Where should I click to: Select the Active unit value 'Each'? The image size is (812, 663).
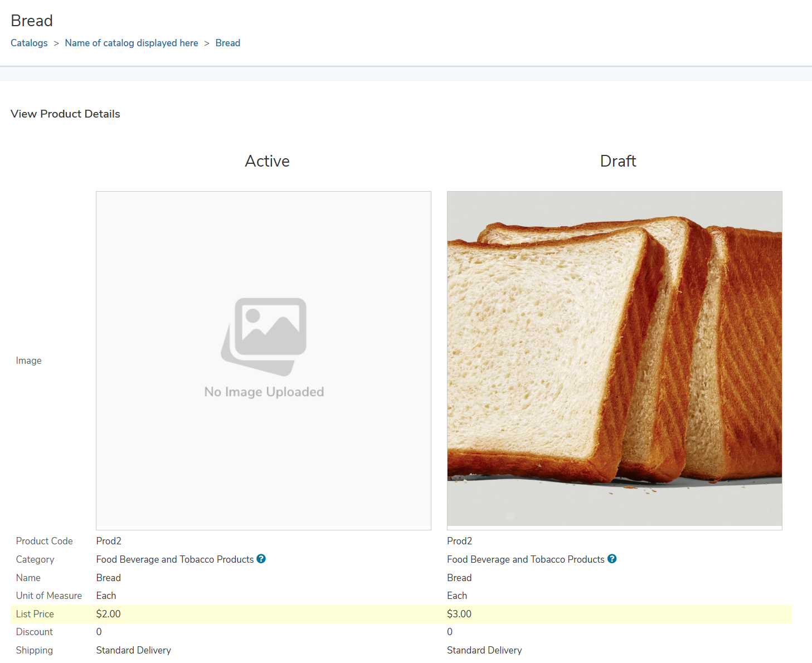[x=106, y=596]
